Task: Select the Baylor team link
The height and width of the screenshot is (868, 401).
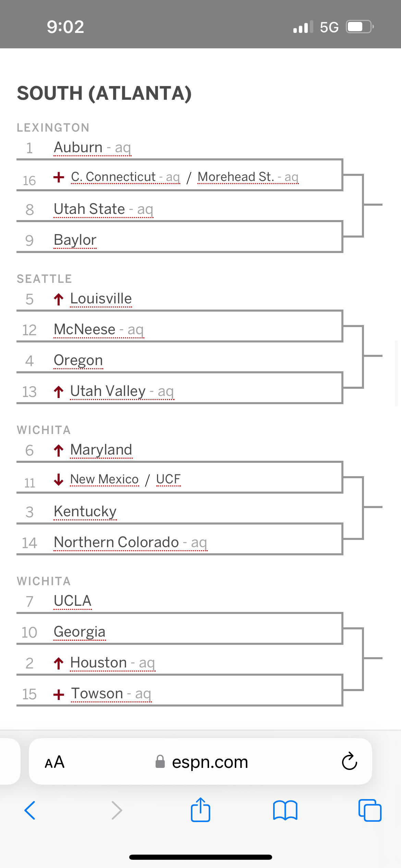Action: (x=75, y=240)
